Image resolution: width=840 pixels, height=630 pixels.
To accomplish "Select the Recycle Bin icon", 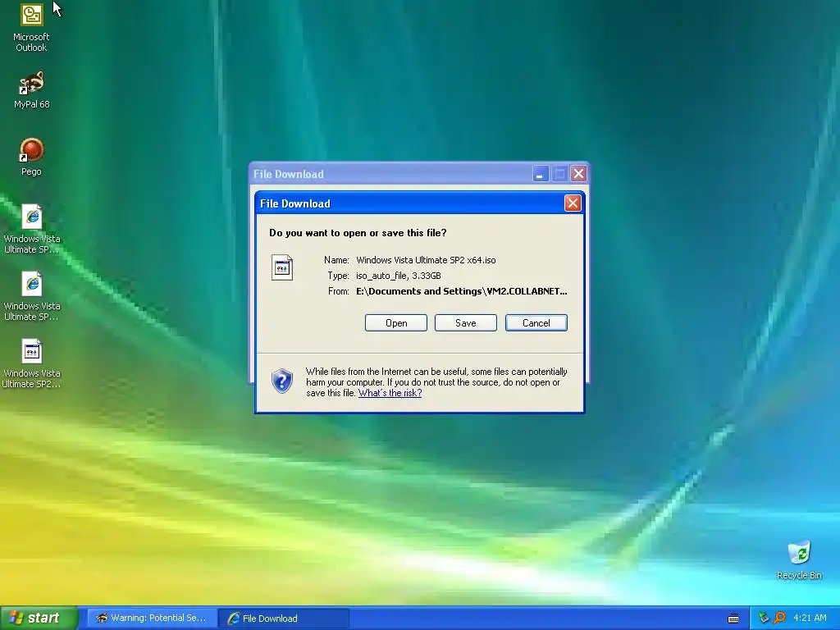I will 799,559.
